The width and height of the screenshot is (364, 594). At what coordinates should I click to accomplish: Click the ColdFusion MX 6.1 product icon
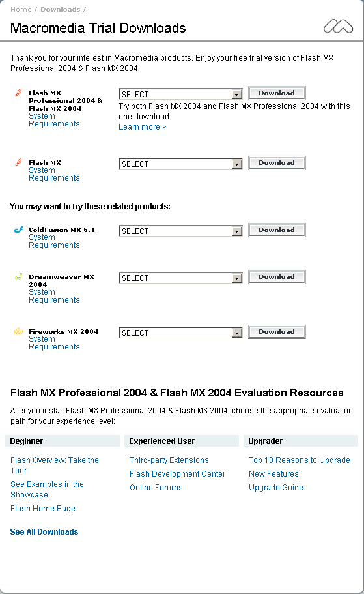click(x=18, y=230)
